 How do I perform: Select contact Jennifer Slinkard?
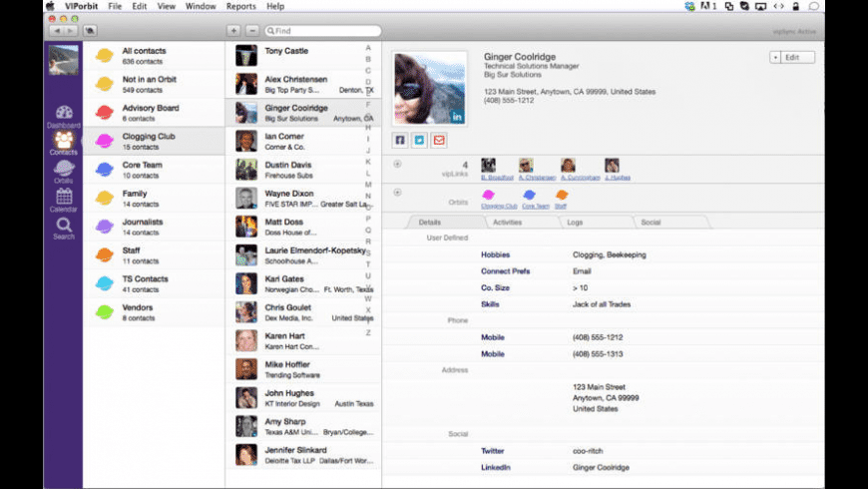tap(303, 455)
